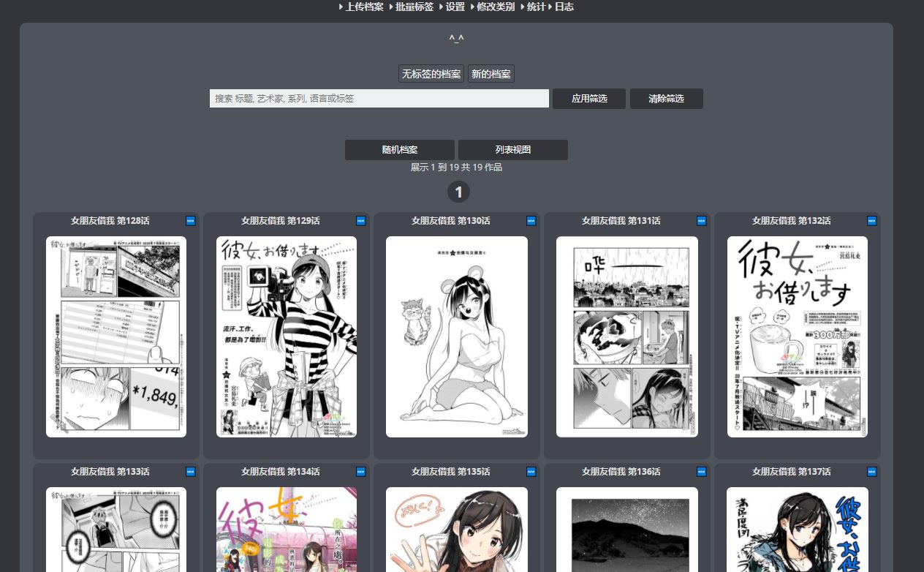
Task: Click title 女朋友借我 第136话
Action: (621, 472)
